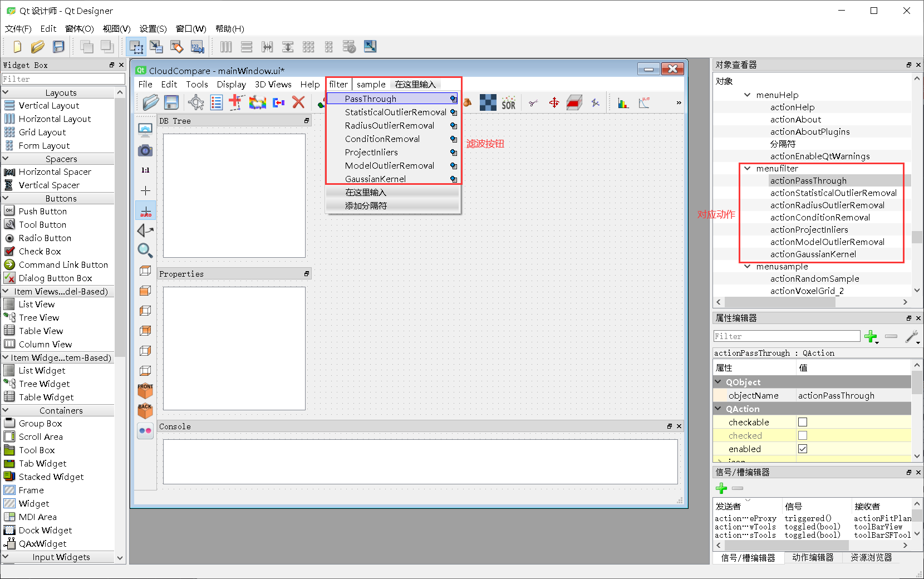Viewport: 924px width, 579px height.
Task: Open a form via folder icon
Action: pyautogui.click(x=38, y=47)
